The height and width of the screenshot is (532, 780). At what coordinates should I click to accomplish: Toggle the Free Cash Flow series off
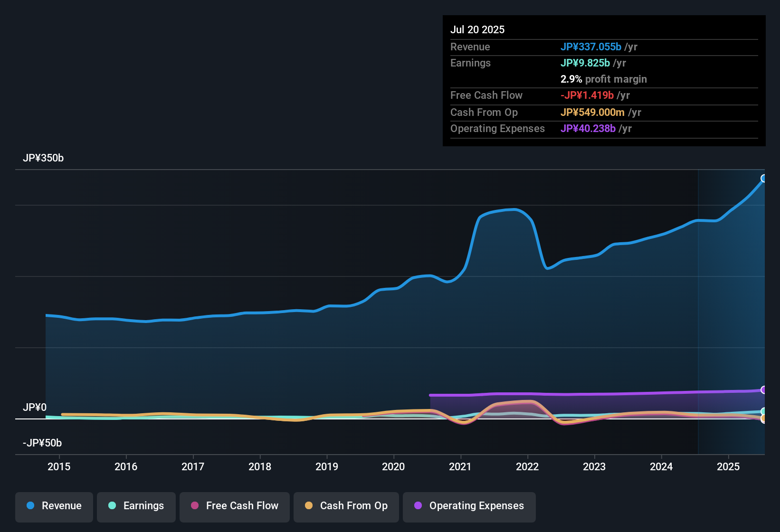coord(234,506)
